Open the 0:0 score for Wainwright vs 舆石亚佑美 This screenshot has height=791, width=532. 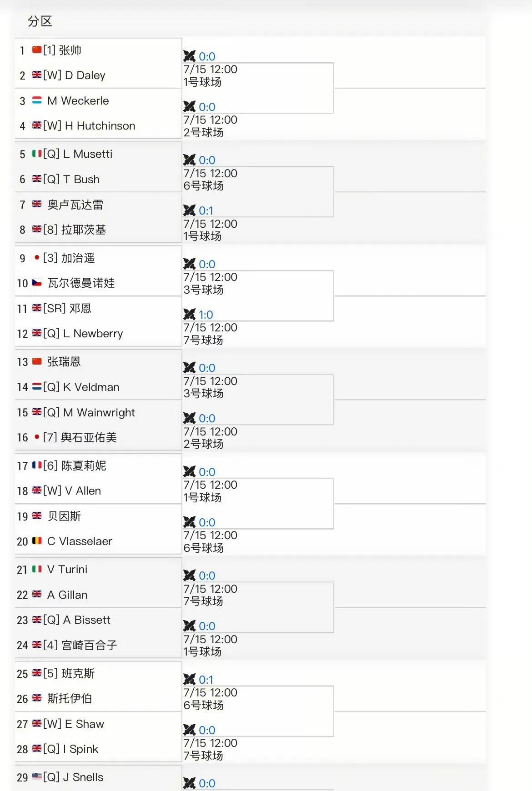click(207, 418)
